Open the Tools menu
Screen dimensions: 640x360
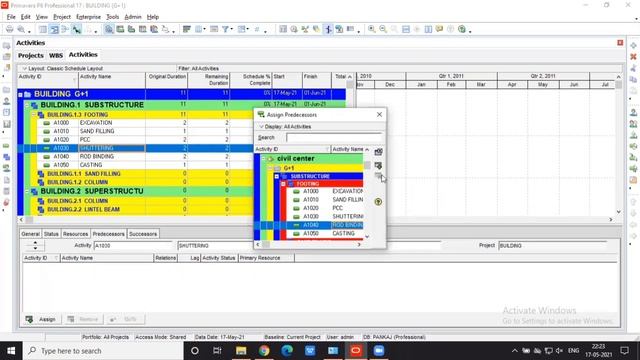tap(113, 17)
